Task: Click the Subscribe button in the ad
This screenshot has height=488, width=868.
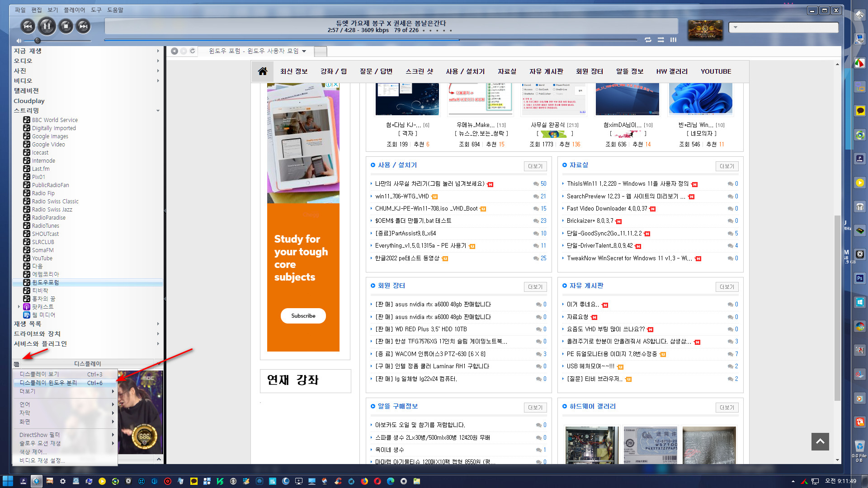Action: pos(303,316)
